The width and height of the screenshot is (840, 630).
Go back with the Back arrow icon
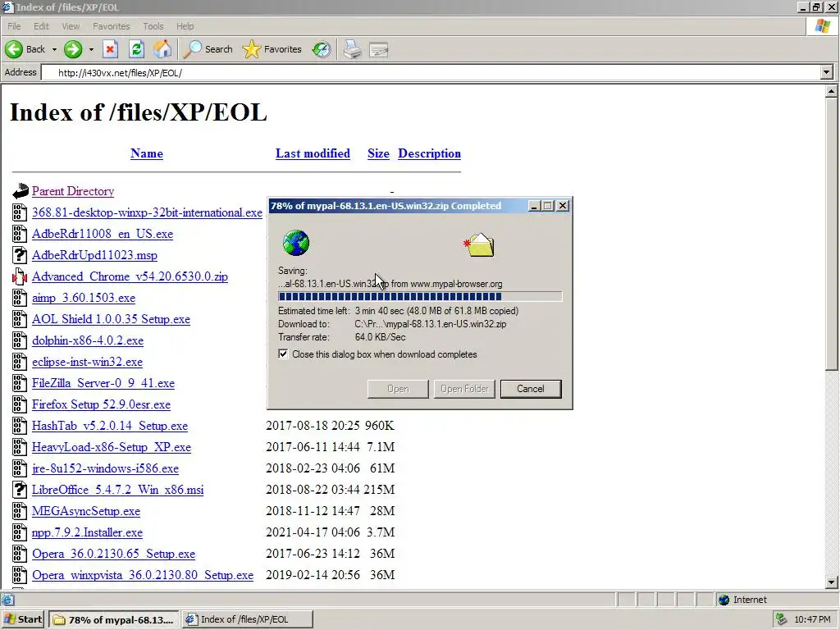(15, 49)
